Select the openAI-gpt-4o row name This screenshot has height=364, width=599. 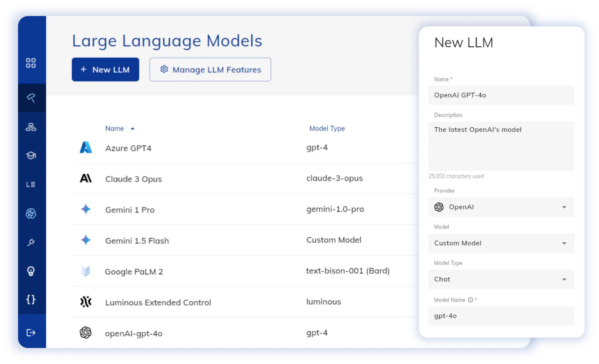point(134,334)
